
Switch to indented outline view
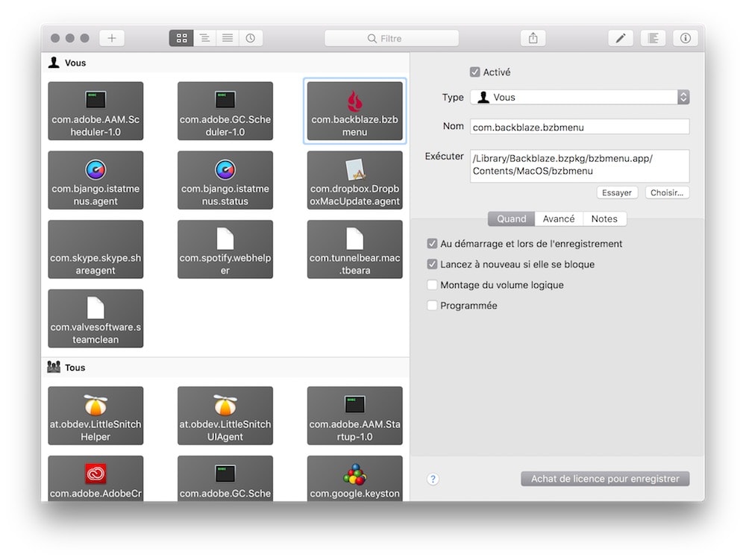[x=204, y=38]
